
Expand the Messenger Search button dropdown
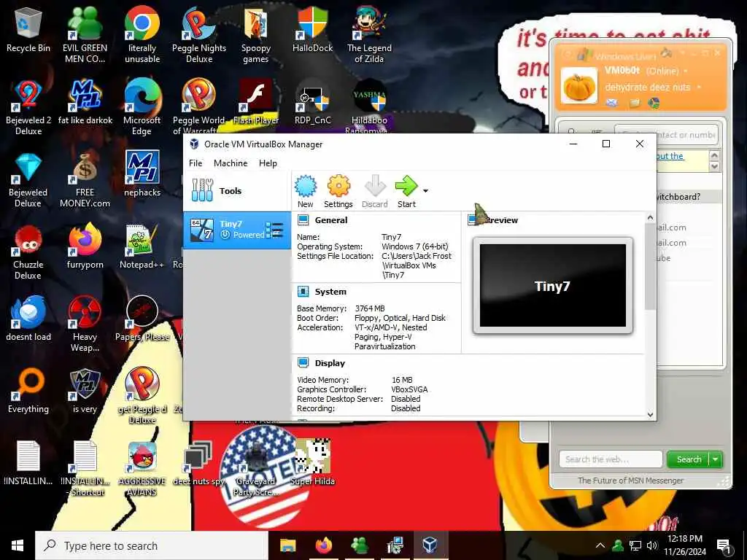tap(716, 459)
